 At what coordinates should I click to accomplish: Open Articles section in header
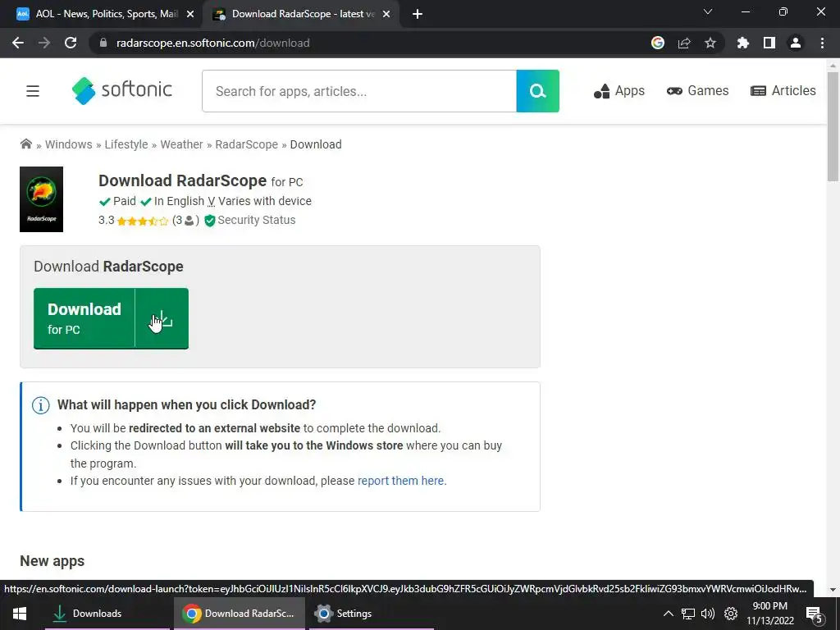[783, 91]
